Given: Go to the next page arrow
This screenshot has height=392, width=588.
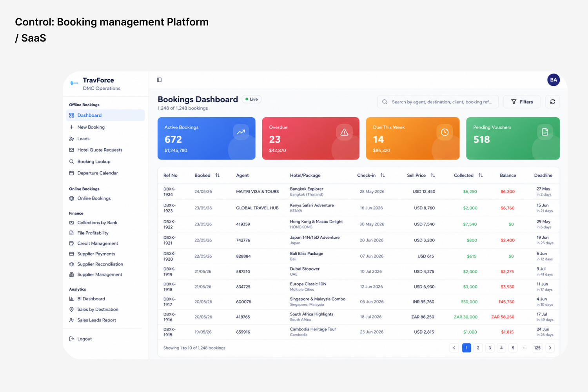Looking at the screenshot, I should point(550,348).
